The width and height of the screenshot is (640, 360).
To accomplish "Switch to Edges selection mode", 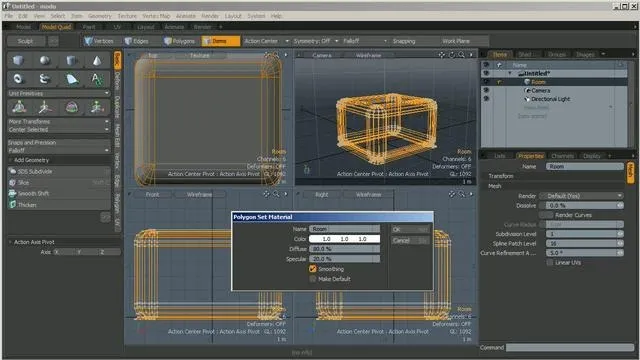I will coord(137,41).
